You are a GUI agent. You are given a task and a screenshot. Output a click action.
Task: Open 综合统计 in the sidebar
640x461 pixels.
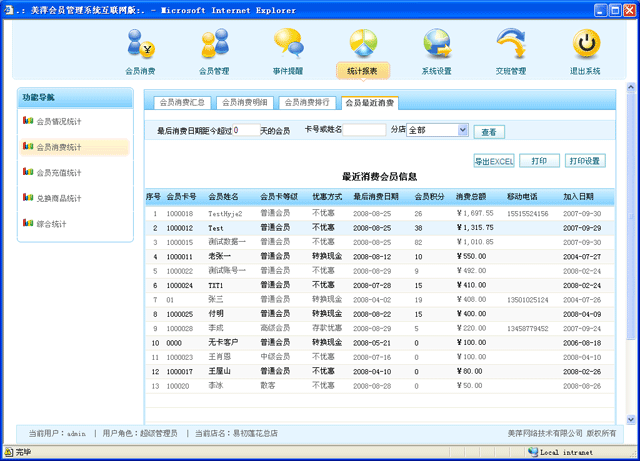pos(51,224)
